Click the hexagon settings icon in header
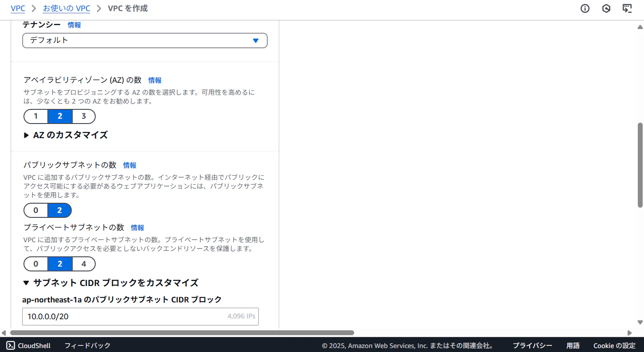Screen dimensions: 644x352 click(606, 8)
